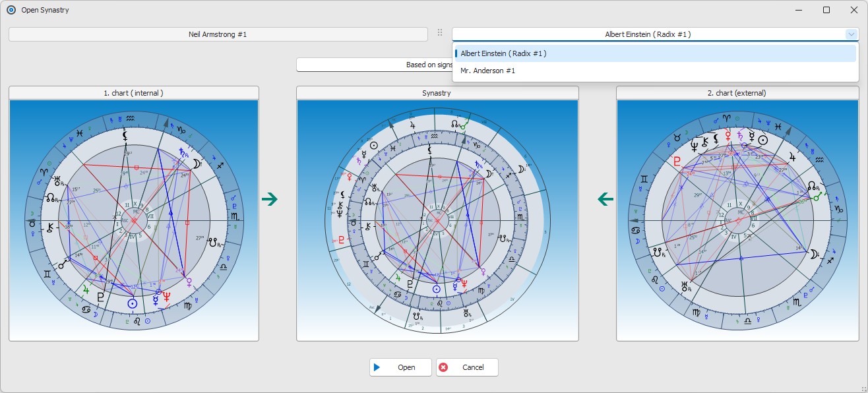Click the 'Synastry' panel header
868x393 pixels.
pyautogui.click(x=437, y=93)
